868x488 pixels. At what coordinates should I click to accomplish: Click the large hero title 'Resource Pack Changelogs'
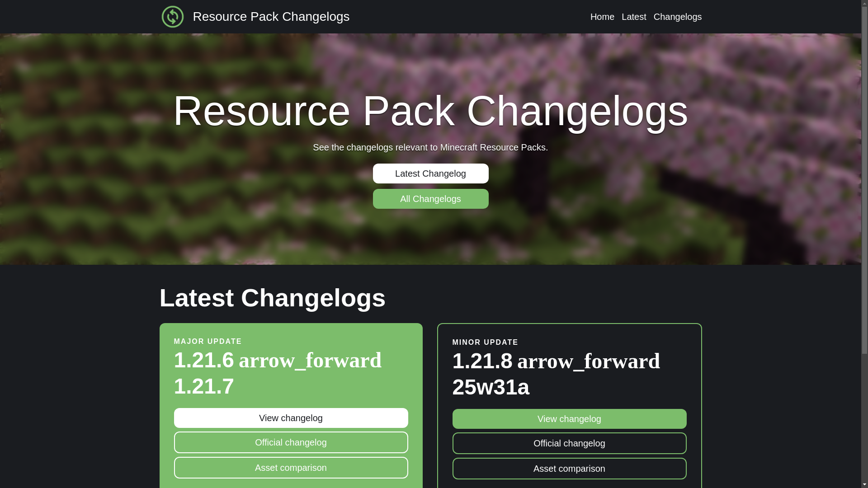430,111
